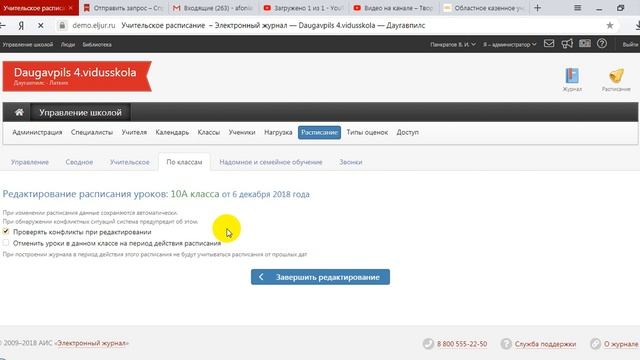Open the Доступ menu item
Image resolution: width=640 pixels, height=360 pixels.
click(407, 132)
